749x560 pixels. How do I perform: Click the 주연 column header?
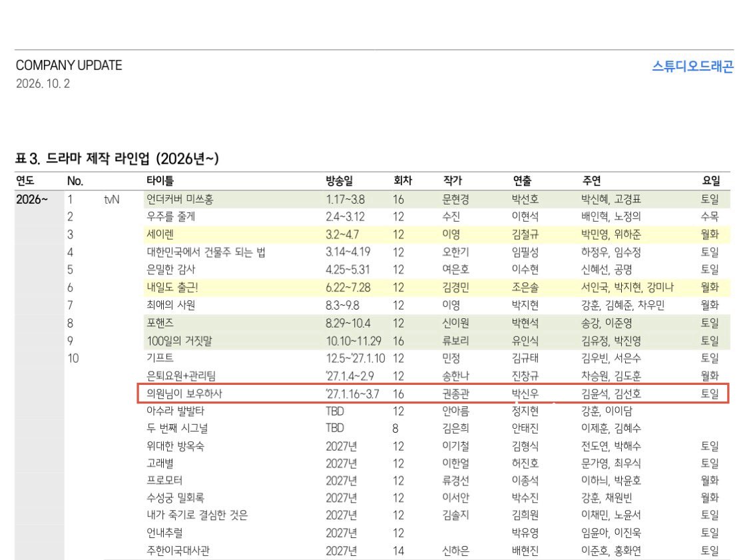(591, 180)
